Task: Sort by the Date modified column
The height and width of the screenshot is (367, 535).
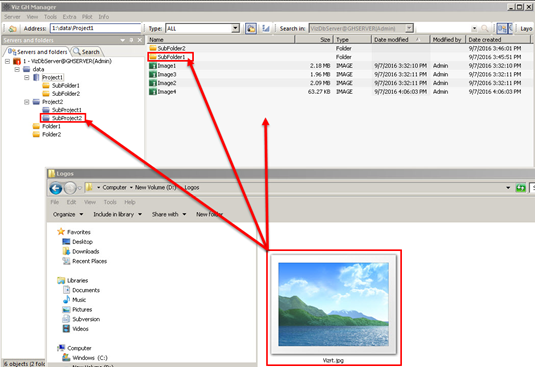Action: point(401,40)
